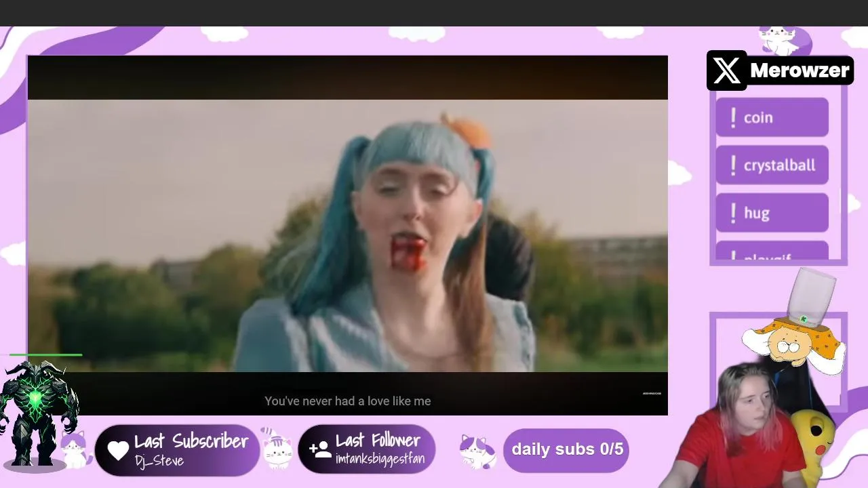Click the music video frame
This screenshot has height=488, width=868.
(x=347, y=235)
